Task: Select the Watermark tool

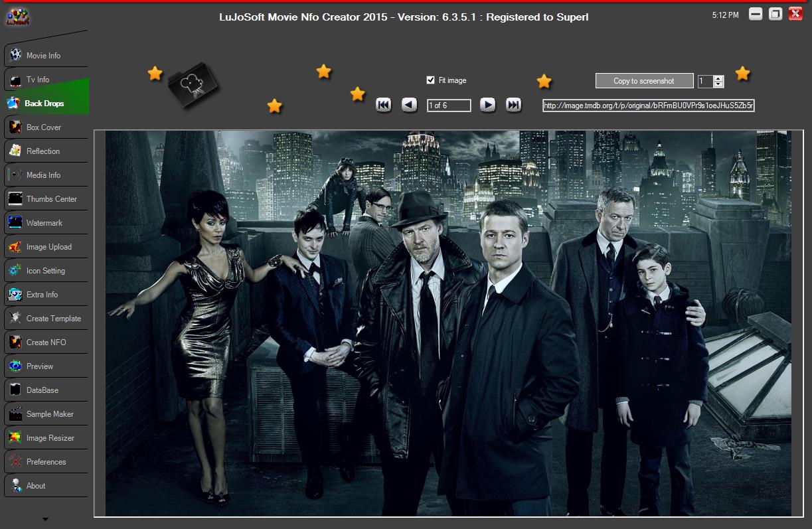Action: 46,222
